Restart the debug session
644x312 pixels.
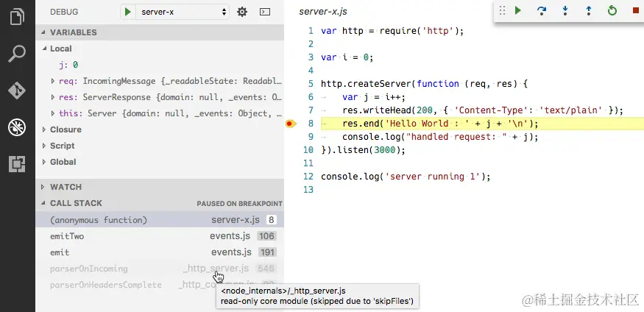tap(612, 11)
